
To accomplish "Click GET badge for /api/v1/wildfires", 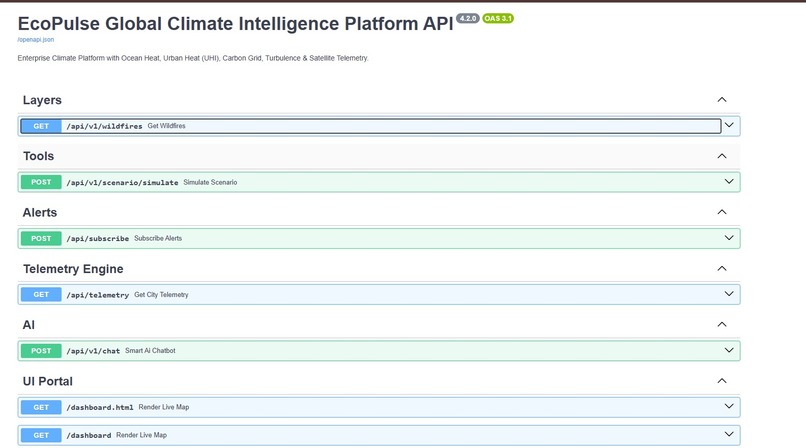I will point(41,126).
